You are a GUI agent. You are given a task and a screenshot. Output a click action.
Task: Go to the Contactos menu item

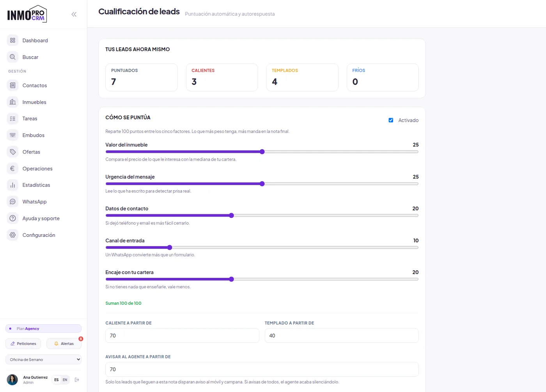[x=35, y=85]
